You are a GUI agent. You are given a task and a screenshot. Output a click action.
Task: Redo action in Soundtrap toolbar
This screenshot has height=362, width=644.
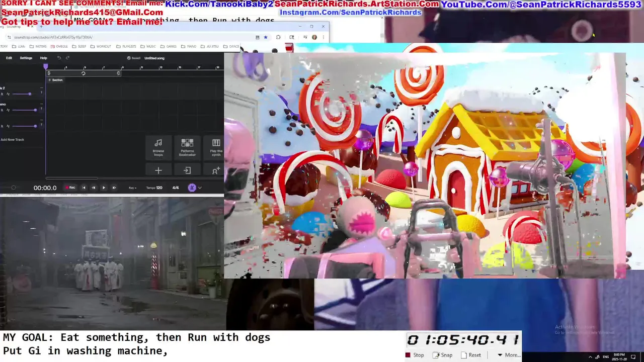(67, 58)
